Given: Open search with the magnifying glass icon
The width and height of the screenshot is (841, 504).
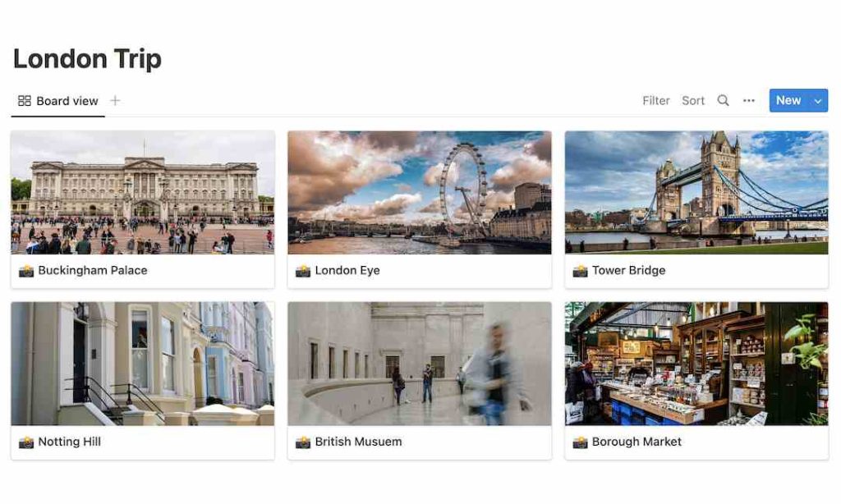Looking at the screenshot, I should tap(723, 100).
